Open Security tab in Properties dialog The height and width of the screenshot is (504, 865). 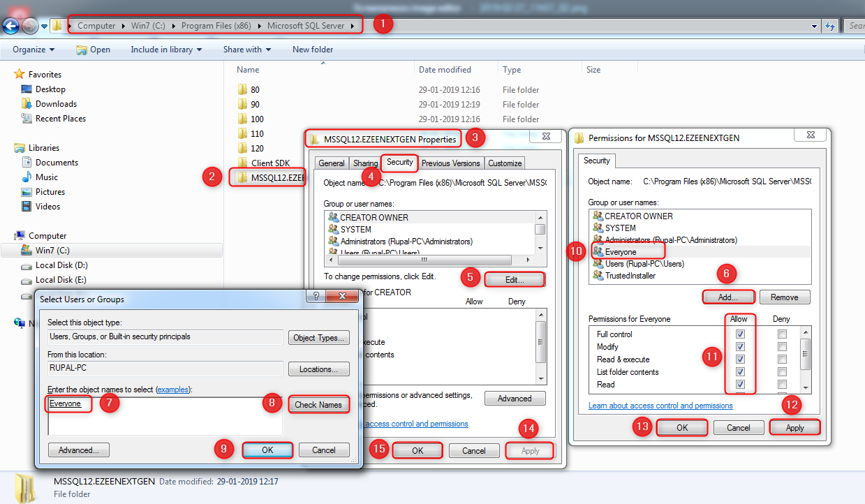399,162
